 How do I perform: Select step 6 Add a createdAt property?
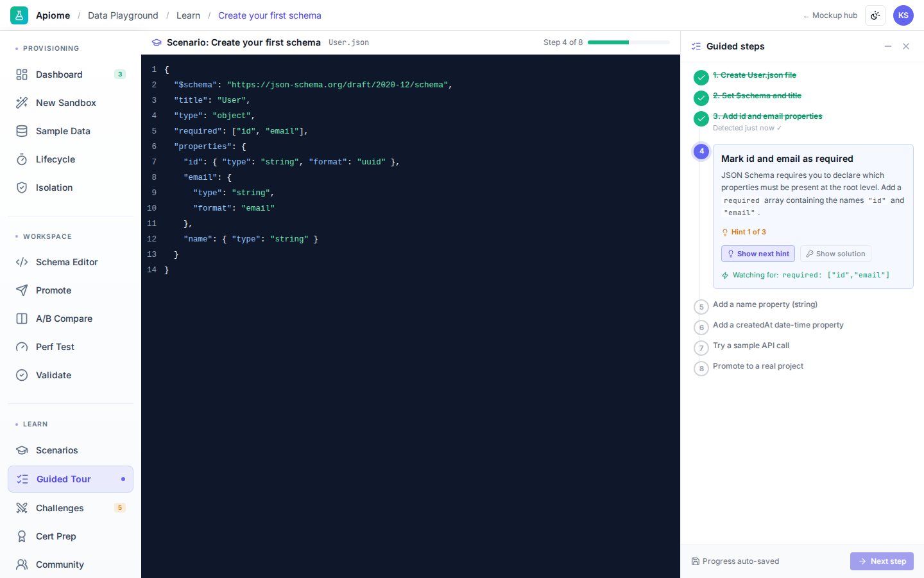[x=778, y=325]
